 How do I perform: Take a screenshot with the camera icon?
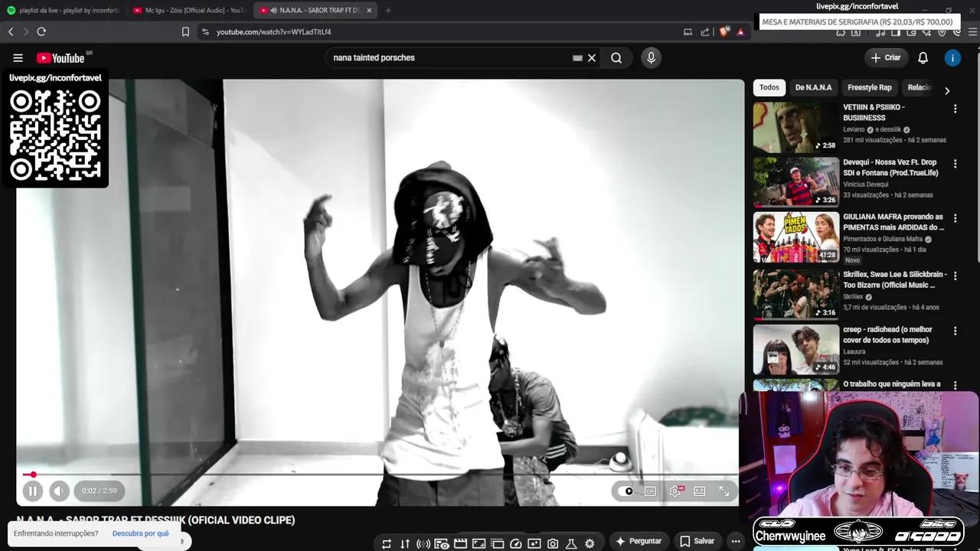(553, 544)
